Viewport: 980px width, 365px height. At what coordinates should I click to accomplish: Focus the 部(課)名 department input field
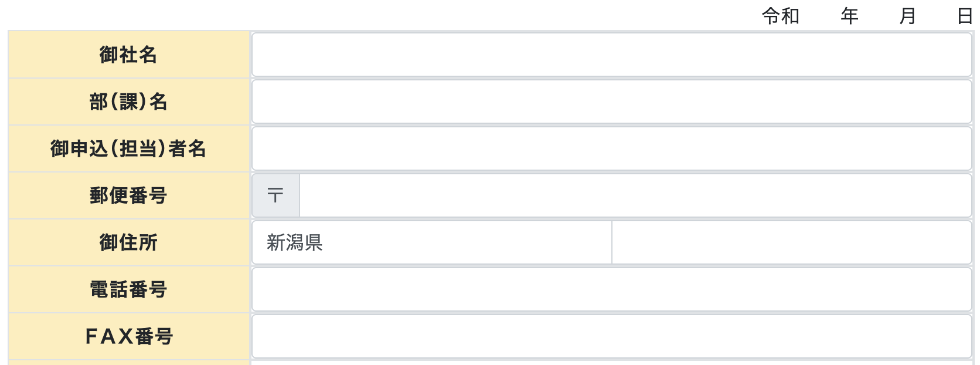tap(611, 102)
